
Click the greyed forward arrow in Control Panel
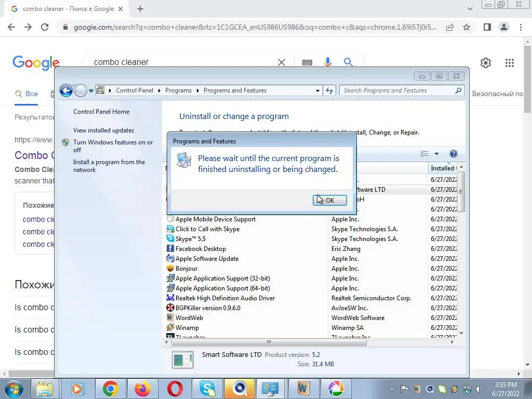(x=81, y=90)
